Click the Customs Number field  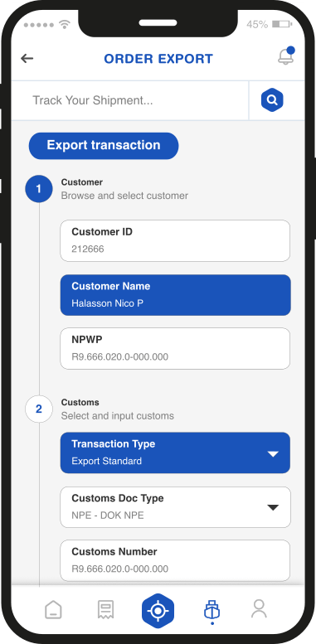176,560
